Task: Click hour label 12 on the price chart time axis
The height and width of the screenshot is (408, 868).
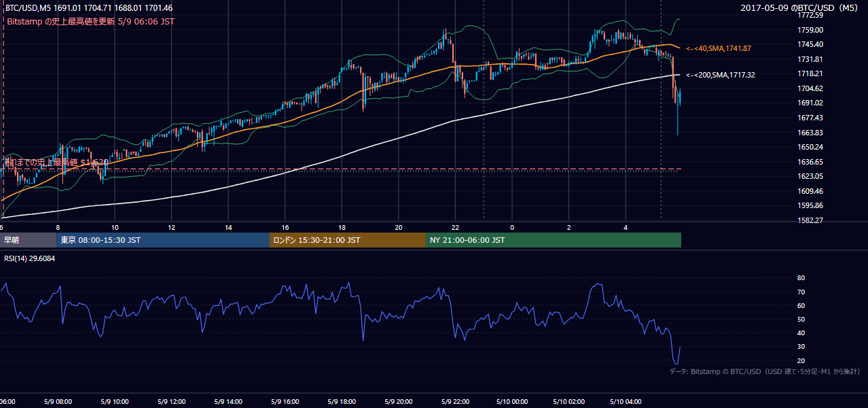Action: 172,227
